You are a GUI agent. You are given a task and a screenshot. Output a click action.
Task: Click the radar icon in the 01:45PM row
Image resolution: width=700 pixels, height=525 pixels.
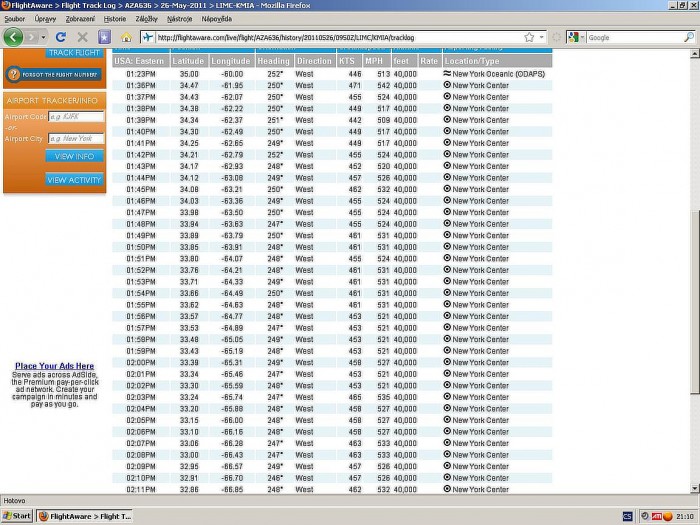click(x=447, y=189)
